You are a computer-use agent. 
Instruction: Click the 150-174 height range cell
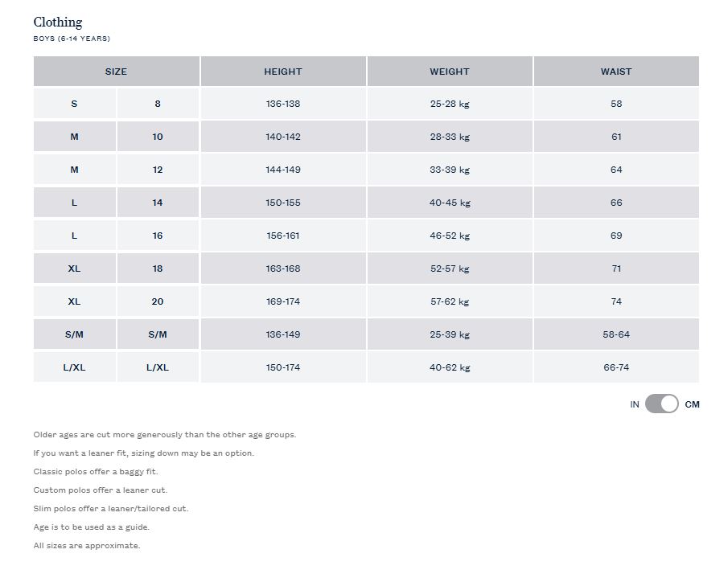(283, 367)
